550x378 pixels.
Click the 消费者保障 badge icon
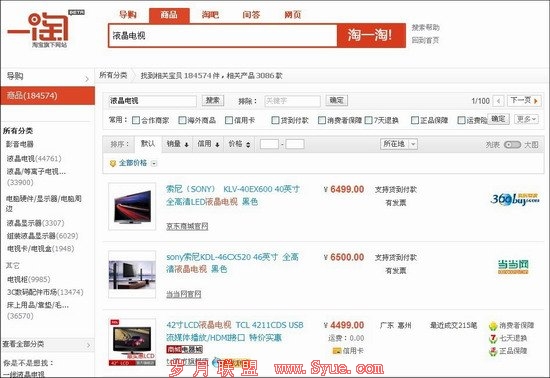tap(493, 326)
